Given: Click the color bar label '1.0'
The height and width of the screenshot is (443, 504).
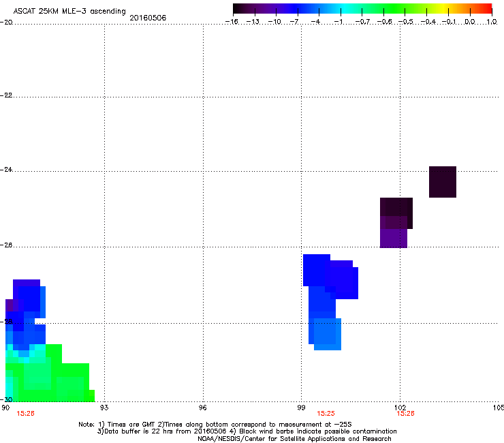Looking at the screenshot, I should click(492, 22).
